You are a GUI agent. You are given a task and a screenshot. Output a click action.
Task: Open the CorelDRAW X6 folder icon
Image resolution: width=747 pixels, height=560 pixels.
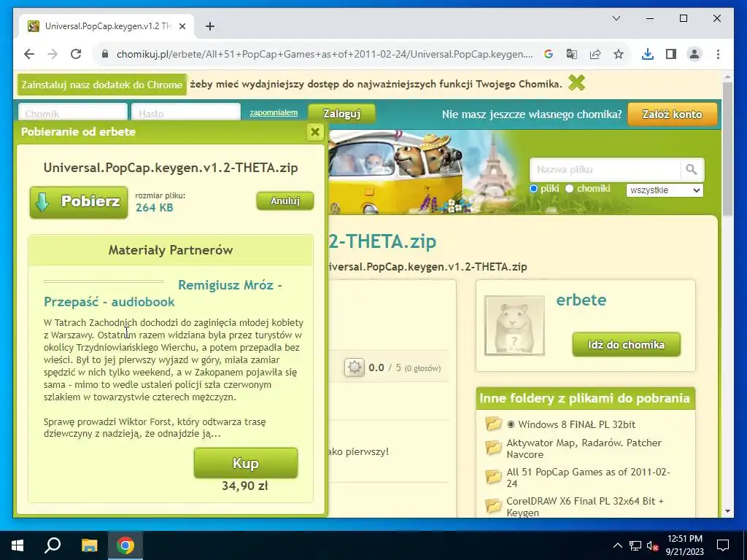point(494,505)
